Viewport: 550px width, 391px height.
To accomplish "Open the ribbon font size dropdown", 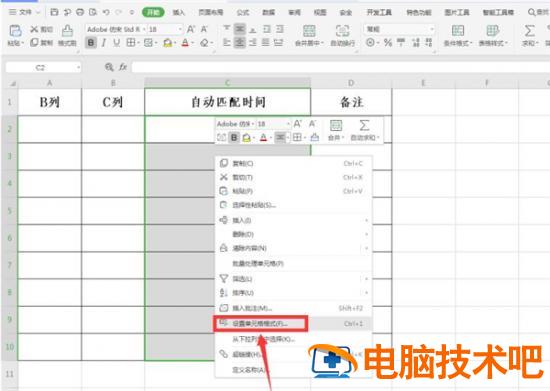I will 180,29.
